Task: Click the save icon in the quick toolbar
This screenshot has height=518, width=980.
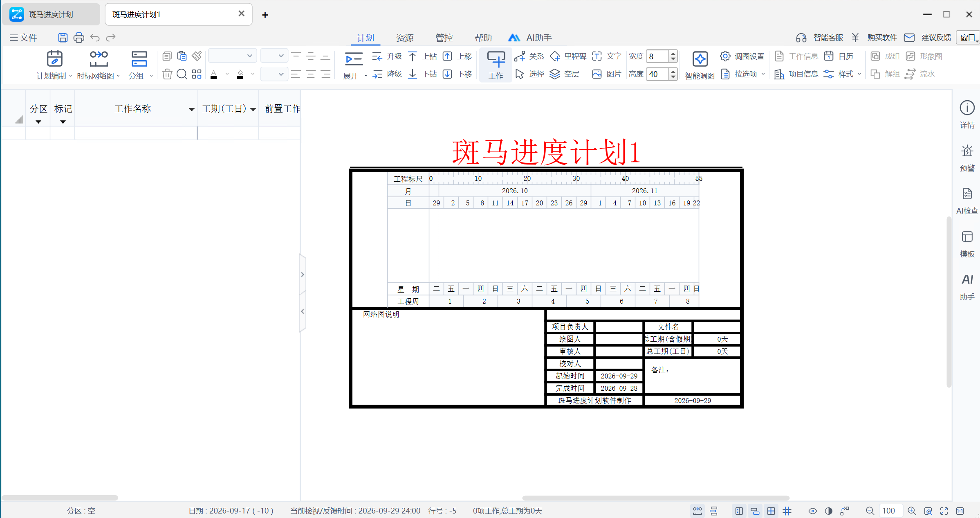Action: point(63,38)
